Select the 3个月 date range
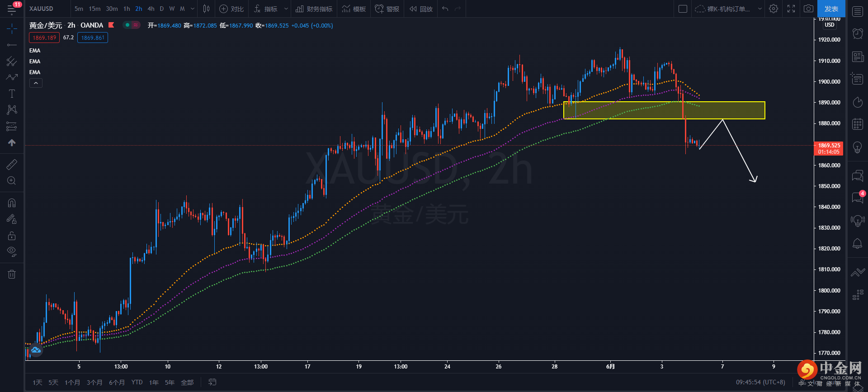 [94, 383]
